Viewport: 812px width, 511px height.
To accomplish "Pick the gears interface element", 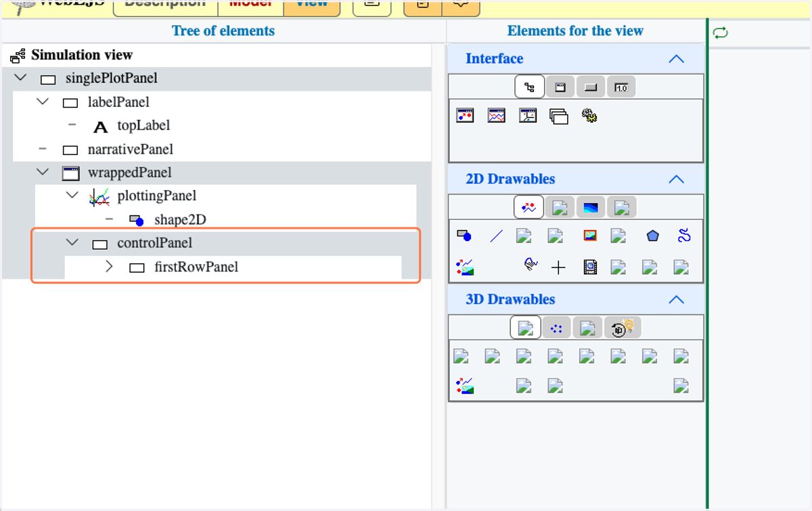I will point(589,116).
